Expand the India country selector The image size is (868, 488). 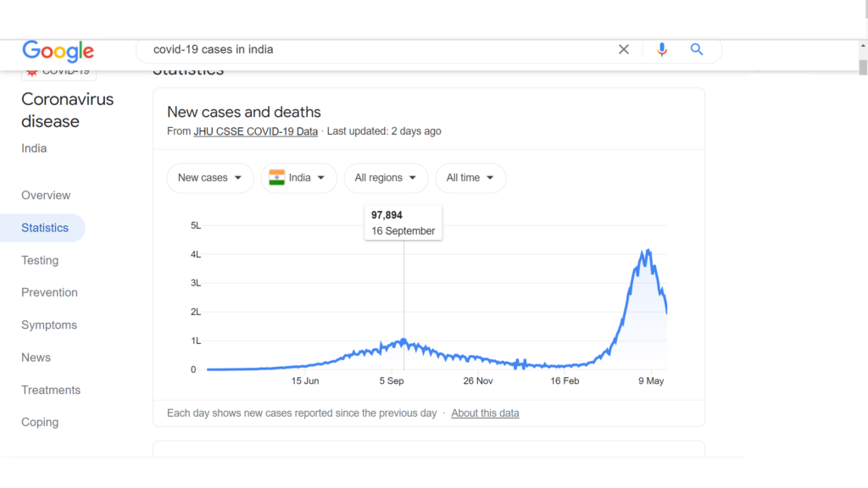(299, 178)
